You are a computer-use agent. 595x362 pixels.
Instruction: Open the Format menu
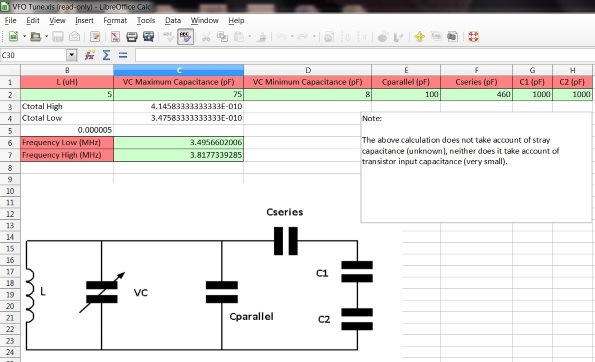115,20
